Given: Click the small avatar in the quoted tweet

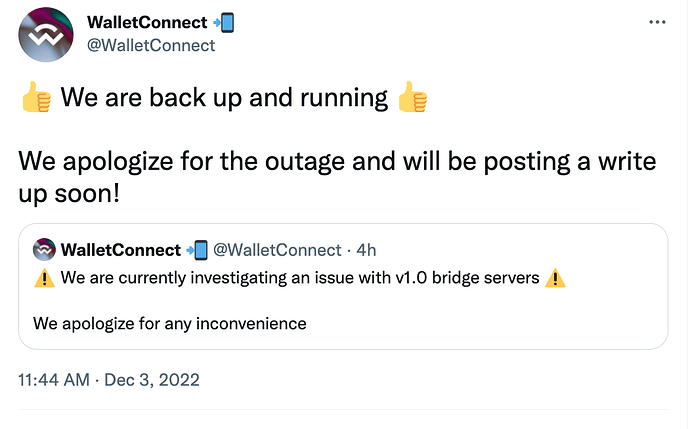Looking at the screenshot, I should tap(45, 249).
